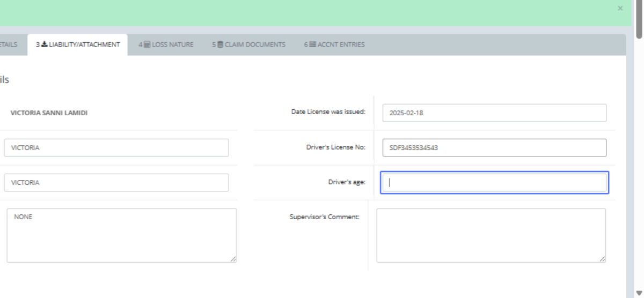Click the Supervisor's Comment text area

[491, 235]
